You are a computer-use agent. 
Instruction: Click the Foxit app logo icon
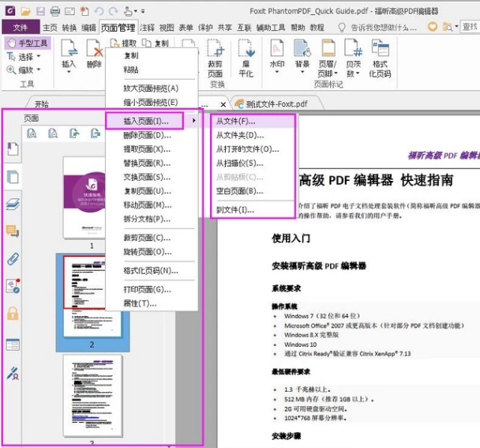(9, 11)
